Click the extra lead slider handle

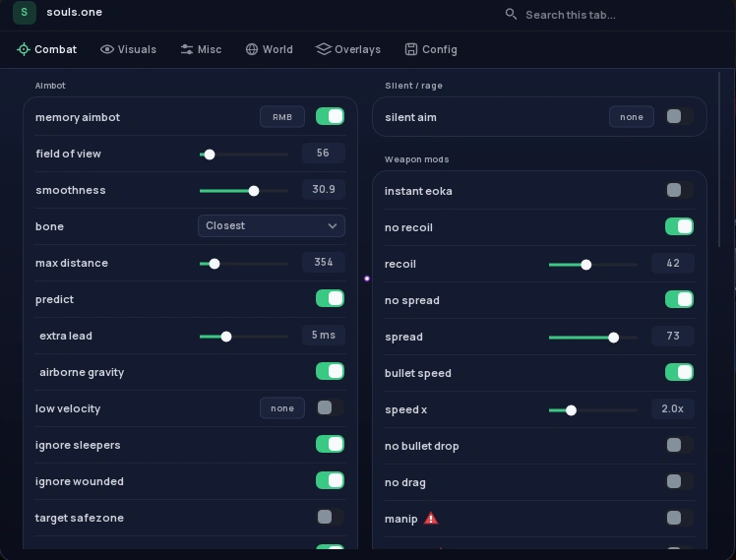point(226,337)
